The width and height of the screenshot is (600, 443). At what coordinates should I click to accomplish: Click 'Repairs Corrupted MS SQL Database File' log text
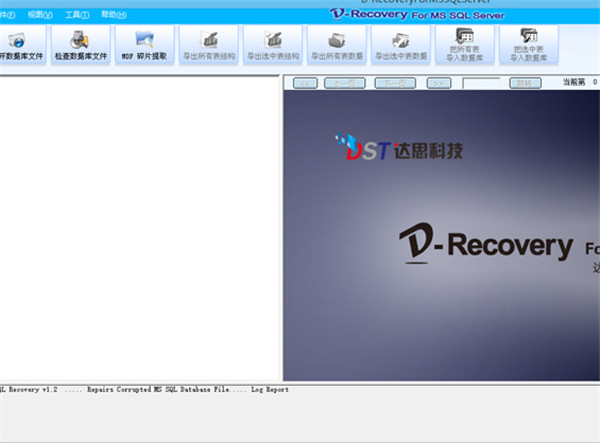point(158,389)
